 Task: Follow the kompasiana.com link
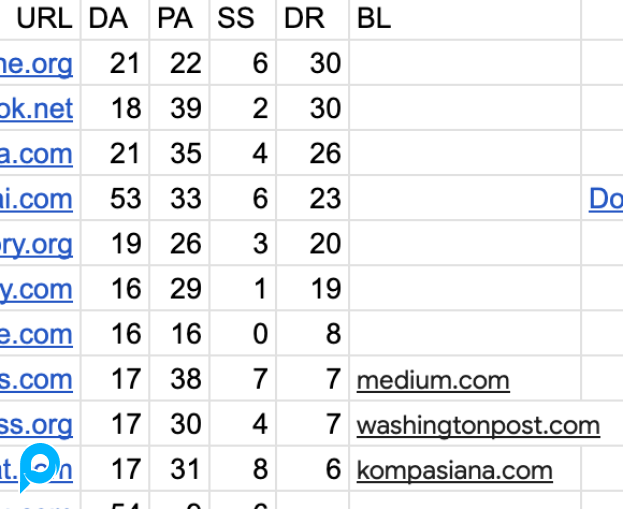pos(454,470)
